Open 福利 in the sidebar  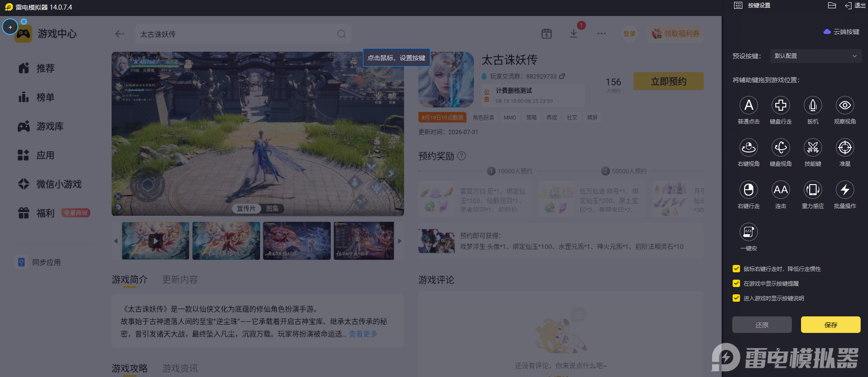tap(37, 213)
